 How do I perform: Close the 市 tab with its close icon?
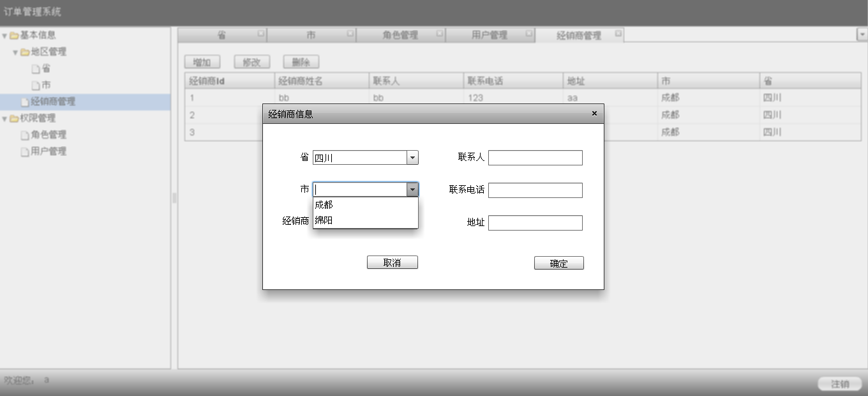350,33
